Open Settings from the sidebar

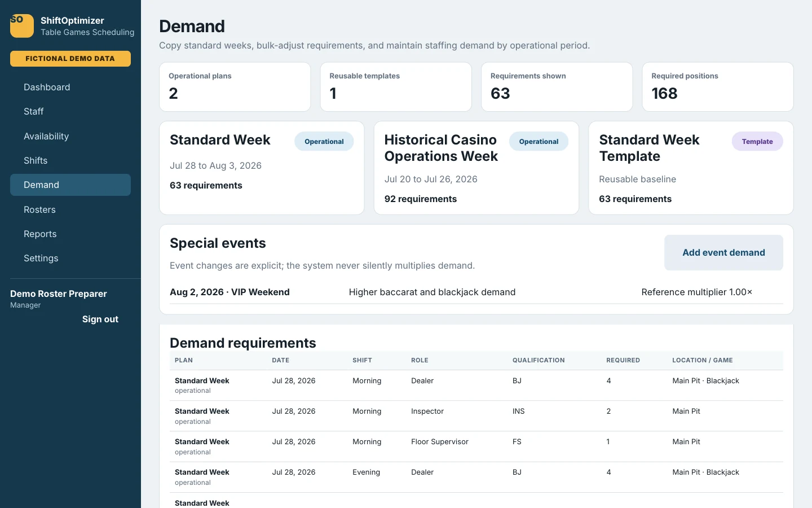coord(70,258)
